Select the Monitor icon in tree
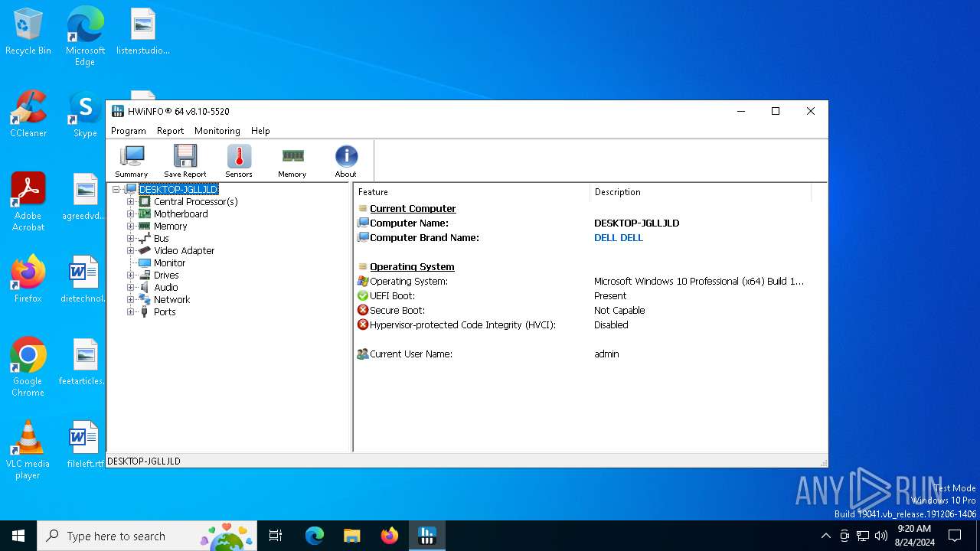This screenshot has width=980, height=551. (144, 262)
